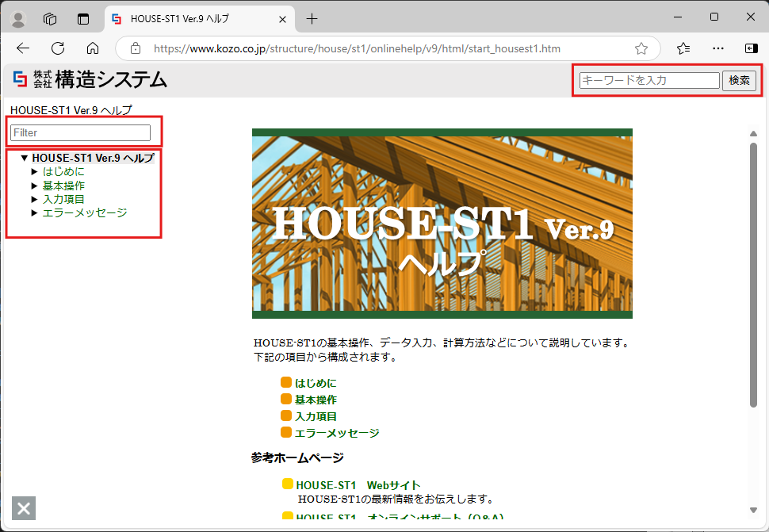Click the HOUSE-ST1 Ver.9 banner image

(442, 224)
